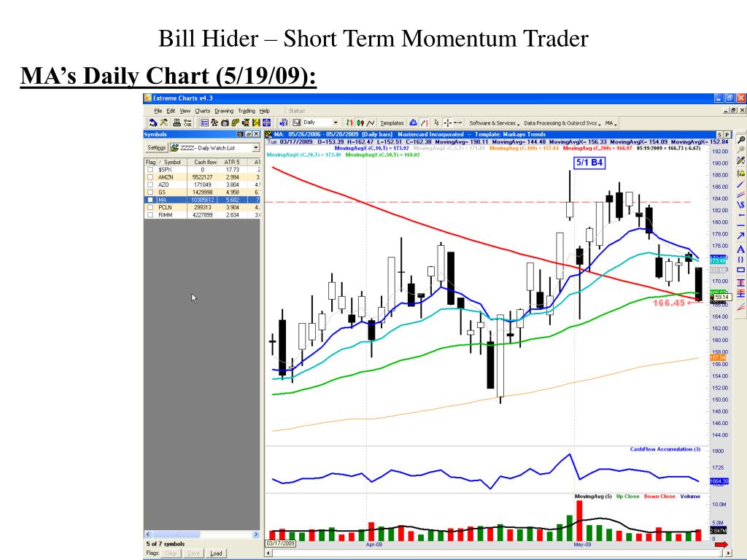The width and height of the screenshot is (747, 560).
Task: Open the symbol list view icon
Action: pos(204,122)
